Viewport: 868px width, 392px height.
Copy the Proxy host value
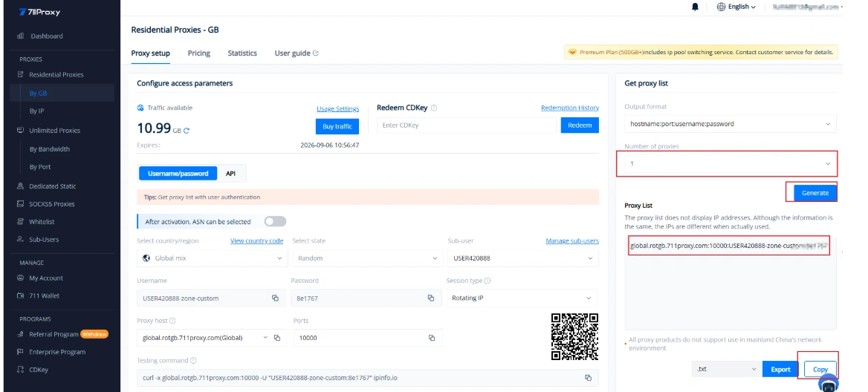pyautogui.click(x=277, y=338)
